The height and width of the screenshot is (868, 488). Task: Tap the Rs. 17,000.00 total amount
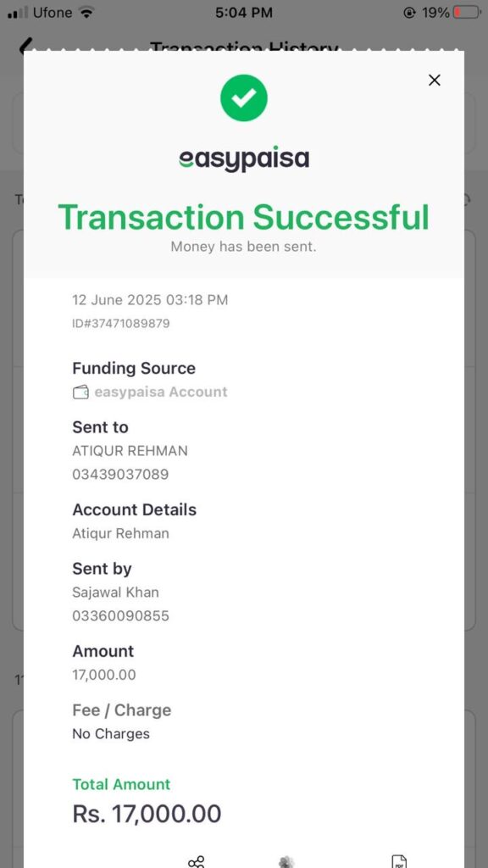tap(147, 814)
